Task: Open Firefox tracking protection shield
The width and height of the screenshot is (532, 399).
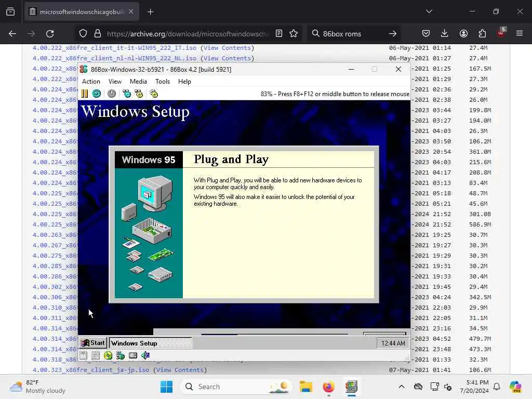Action: (x=83, y=34)
